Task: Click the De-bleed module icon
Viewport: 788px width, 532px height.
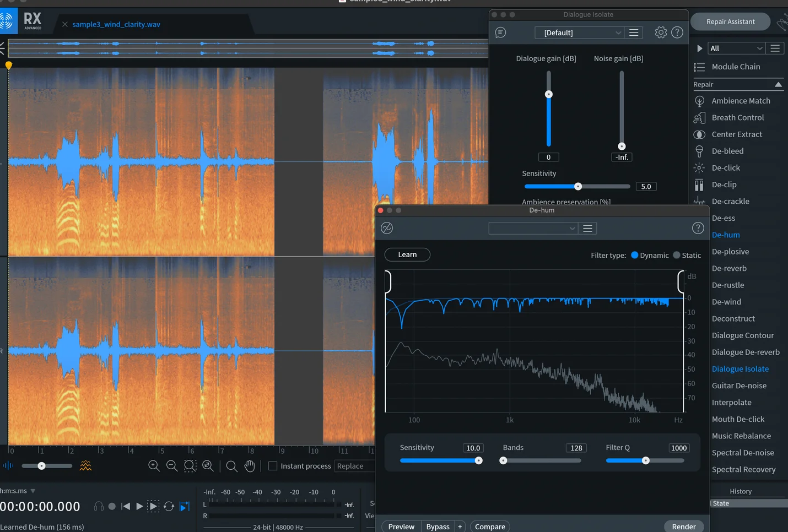Action: click(x=699, y=151)
